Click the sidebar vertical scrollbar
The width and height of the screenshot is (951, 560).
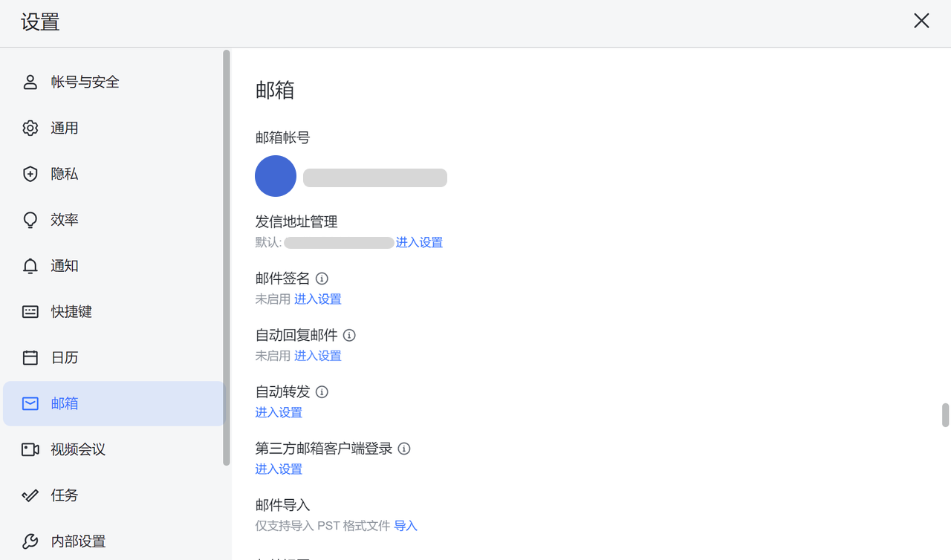pos(227,258)
